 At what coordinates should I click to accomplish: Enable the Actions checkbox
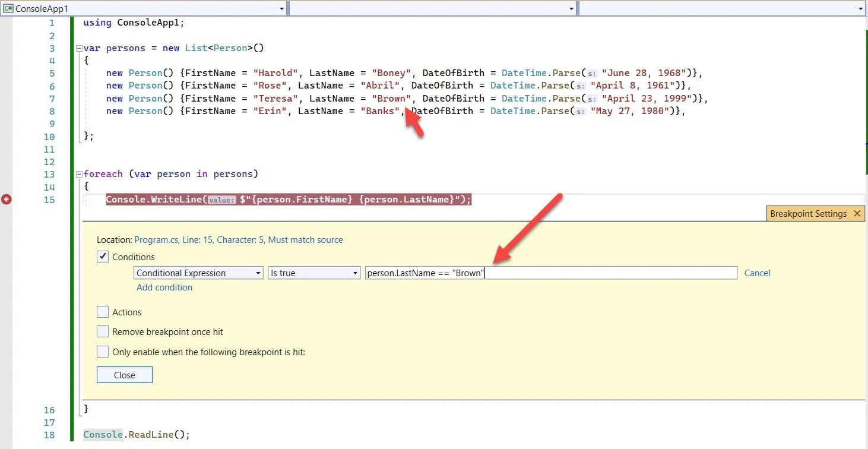(x=102, y=312)
